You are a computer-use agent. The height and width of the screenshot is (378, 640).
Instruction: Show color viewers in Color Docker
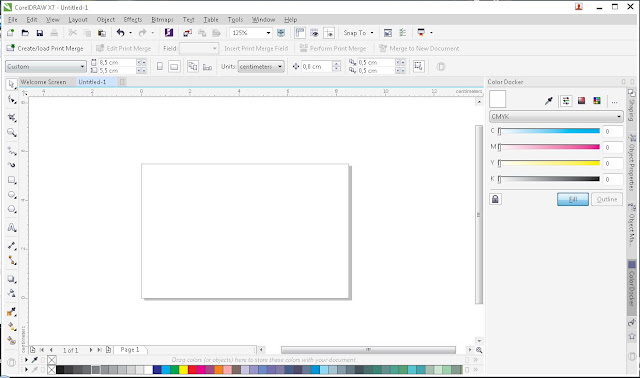coord(581,101)
